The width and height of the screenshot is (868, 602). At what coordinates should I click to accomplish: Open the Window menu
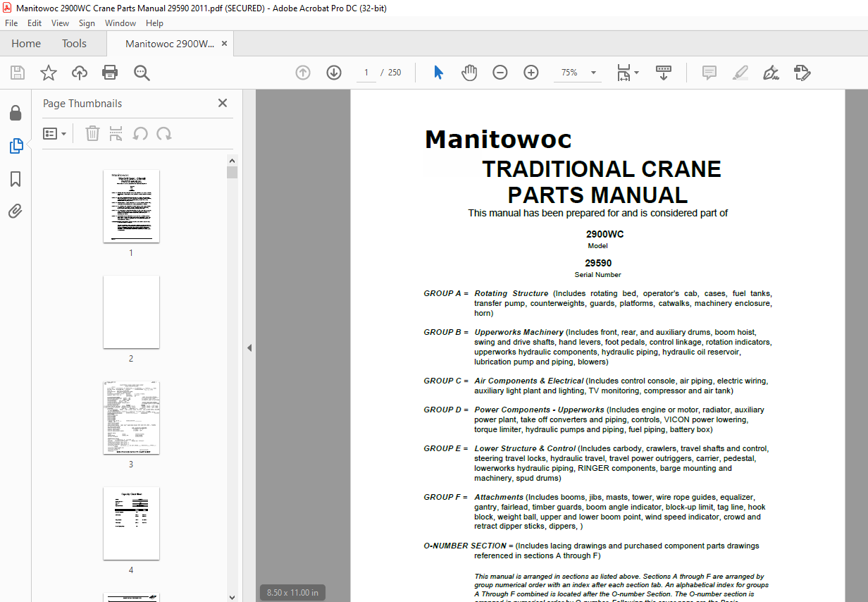120,23
